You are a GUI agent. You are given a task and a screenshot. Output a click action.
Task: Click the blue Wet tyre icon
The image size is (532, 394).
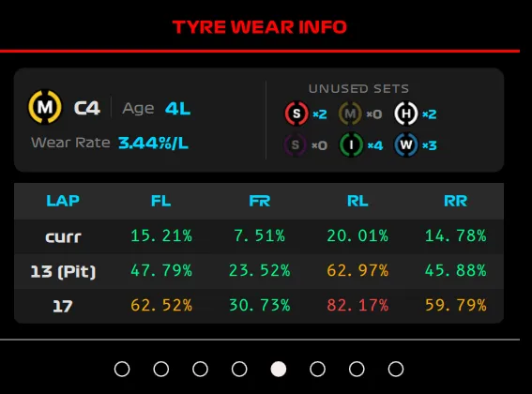point(405,144)
